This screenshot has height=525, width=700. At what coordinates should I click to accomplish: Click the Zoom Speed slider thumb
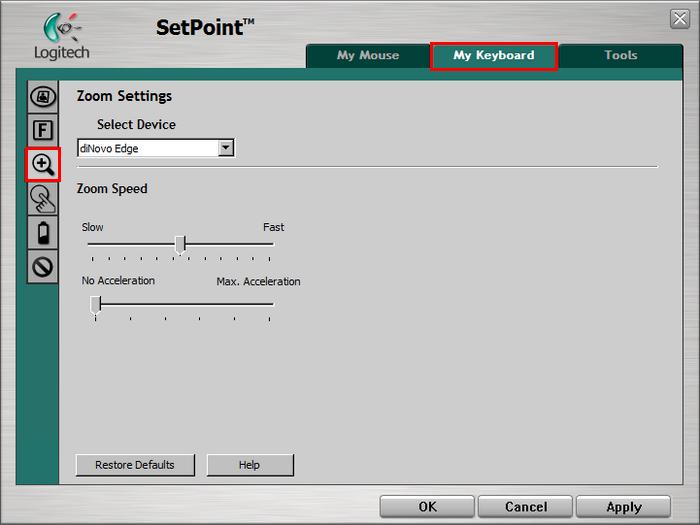coord(180,245)
